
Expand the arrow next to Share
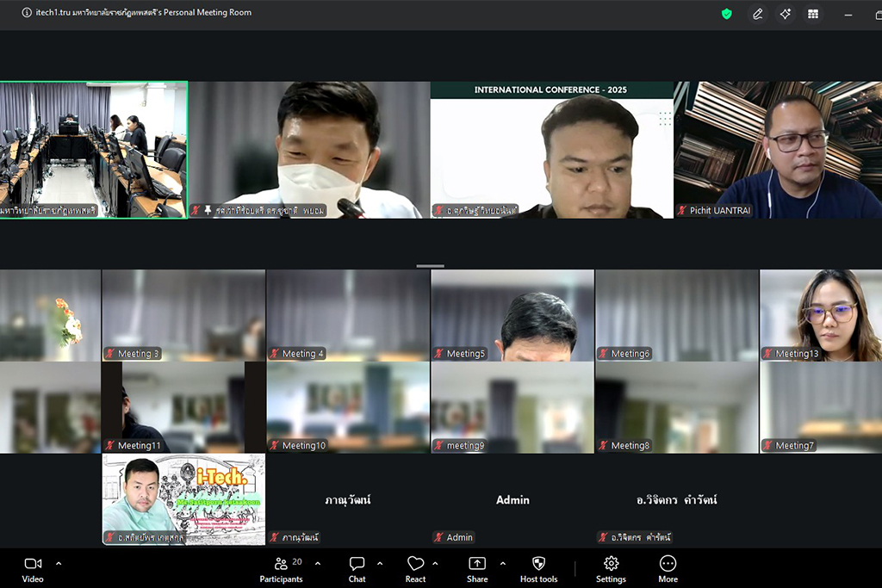point(503,564)
